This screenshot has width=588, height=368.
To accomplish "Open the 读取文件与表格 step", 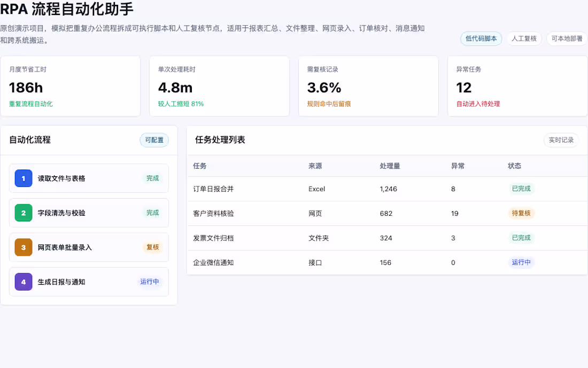I will (89, 178).
